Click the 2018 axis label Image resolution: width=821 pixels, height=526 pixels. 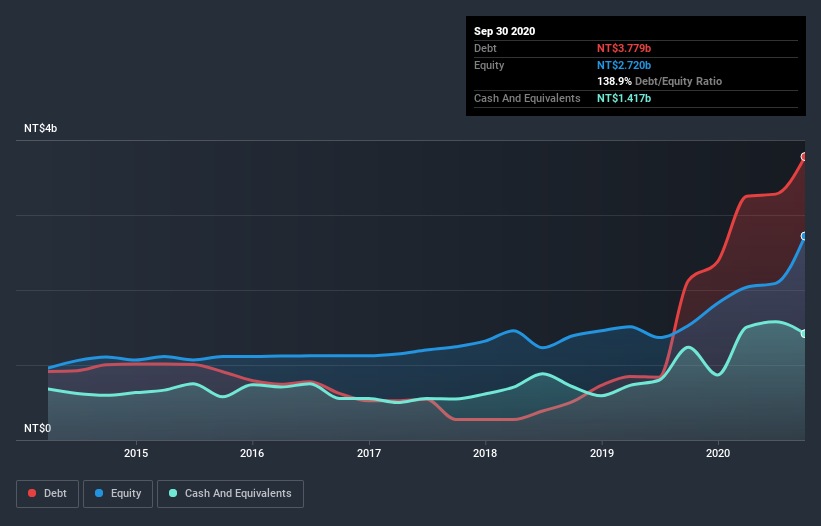(x=485, y=453)
